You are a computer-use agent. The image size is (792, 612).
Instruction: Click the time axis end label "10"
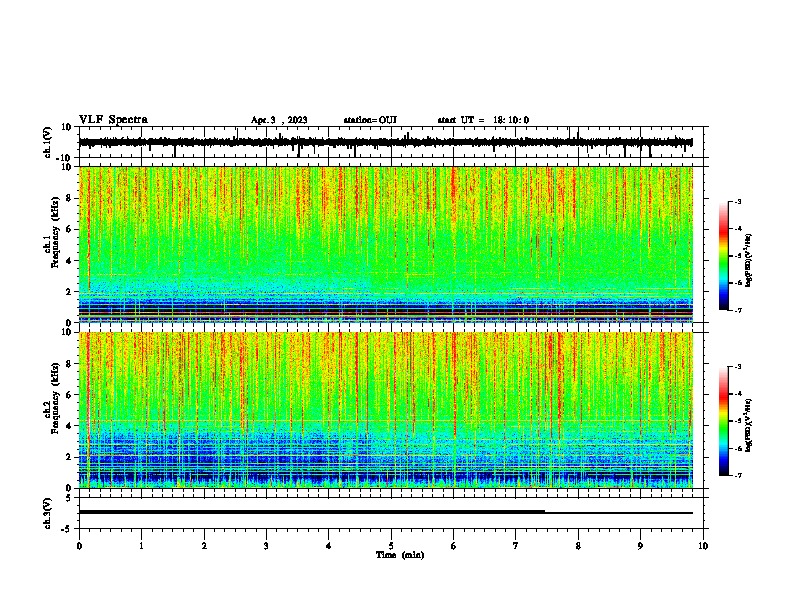(x=703, y=546)
